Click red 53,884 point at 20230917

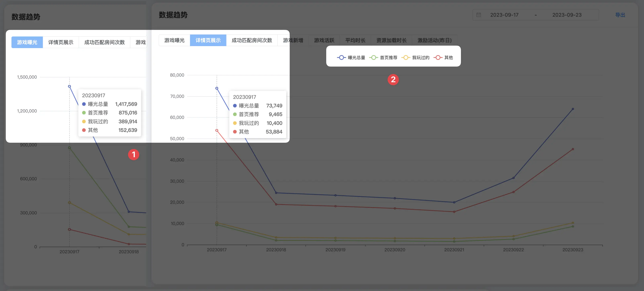217,130
